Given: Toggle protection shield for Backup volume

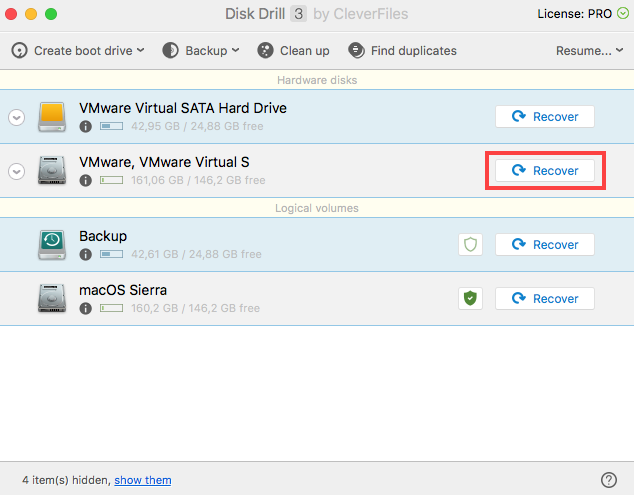Looking at the screenshot, I should (x=470, y=245).
